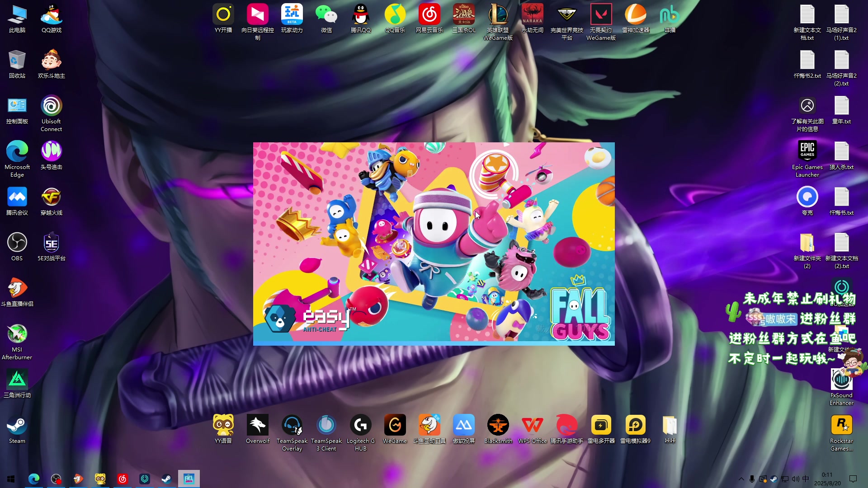Open the Recycle Bin (回收站) icon
The height and width of the screenshot is (488, 868).
[x=17, y=65]
